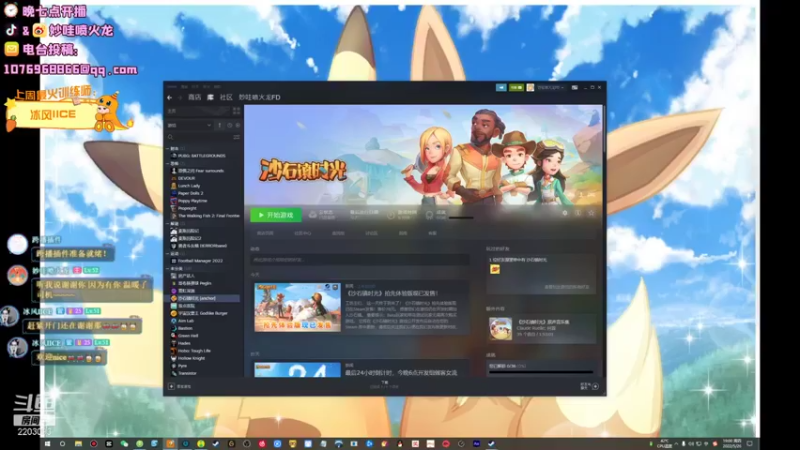The image size is (800, 450).
Task: Open game 指南 tab
Action: (403, 233)
